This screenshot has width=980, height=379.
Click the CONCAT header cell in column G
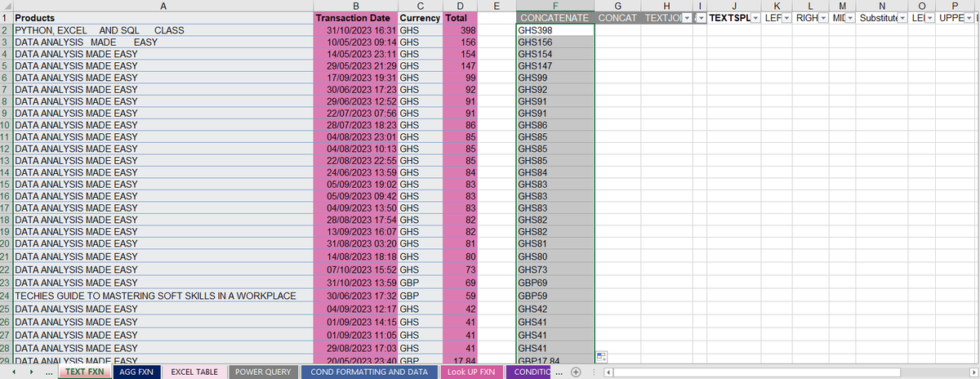click(x=617, y=18)
